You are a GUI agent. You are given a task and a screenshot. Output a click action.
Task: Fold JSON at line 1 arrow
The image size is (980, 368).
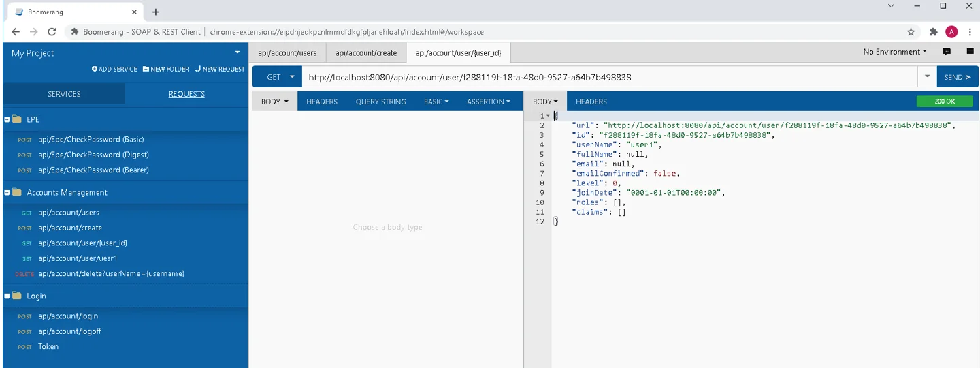click(x=548, y=116)
